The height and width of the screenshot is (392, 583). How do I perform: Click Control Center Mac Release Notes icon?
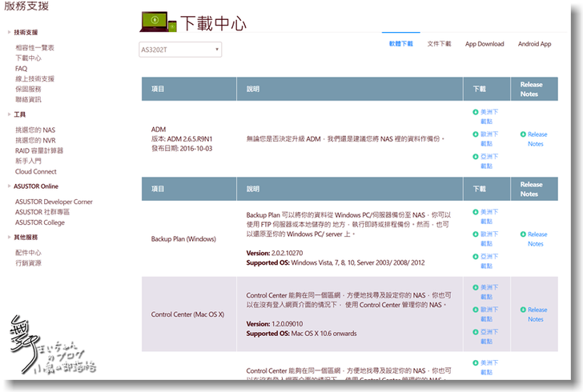point(523,310)
